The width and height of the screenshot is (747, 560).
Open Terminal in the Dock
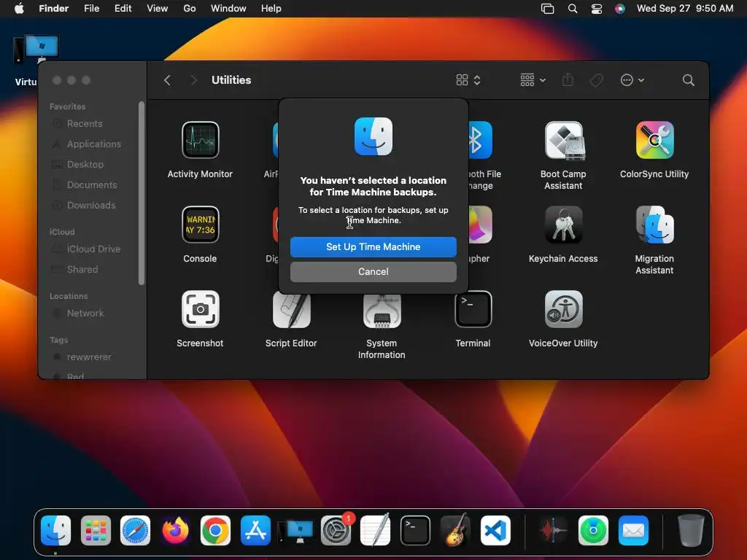pyautogui.click(x=415, y=531)
